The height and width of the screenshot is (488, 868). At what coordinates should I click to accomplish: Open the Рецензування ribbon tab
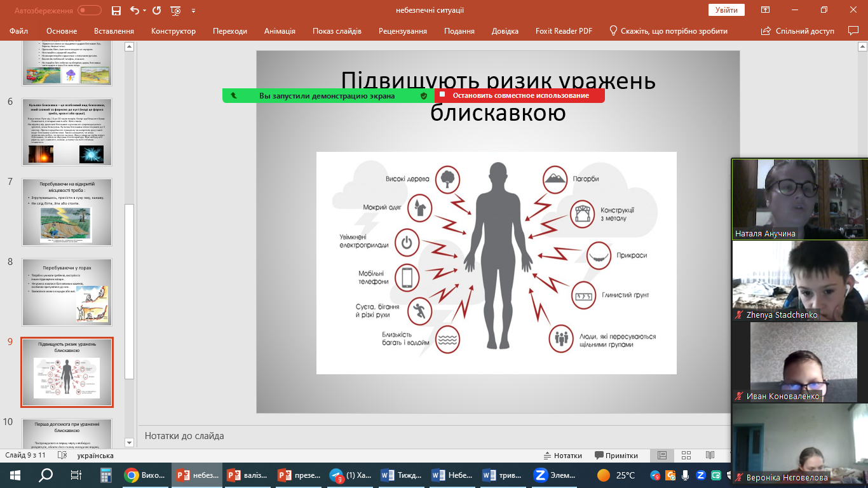pyautogui.click(x=403, y=30)
